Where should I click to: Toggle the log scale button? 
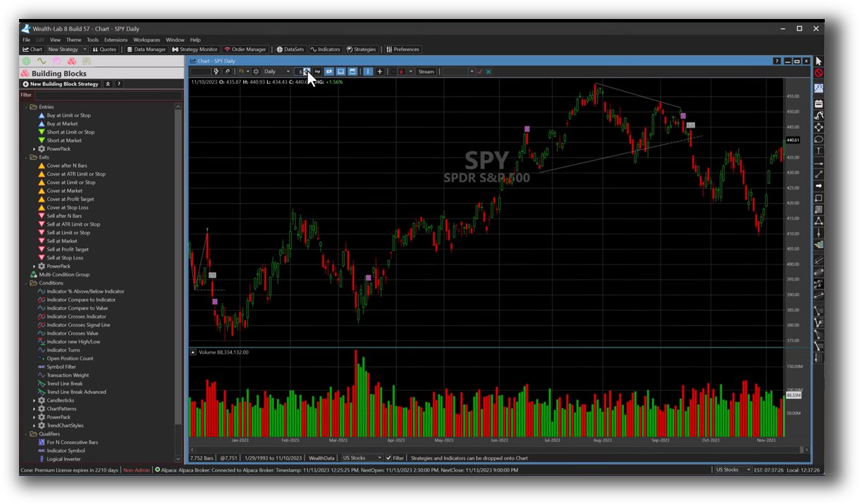317,71
